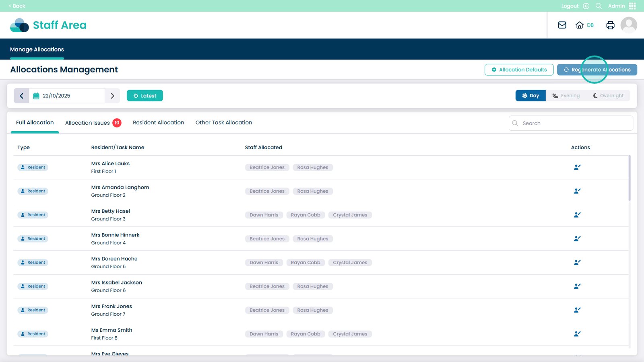The width and height of the screenshot is (644, 362).
Task: Switch to Overnight shift view
Action: pos(608,96)
